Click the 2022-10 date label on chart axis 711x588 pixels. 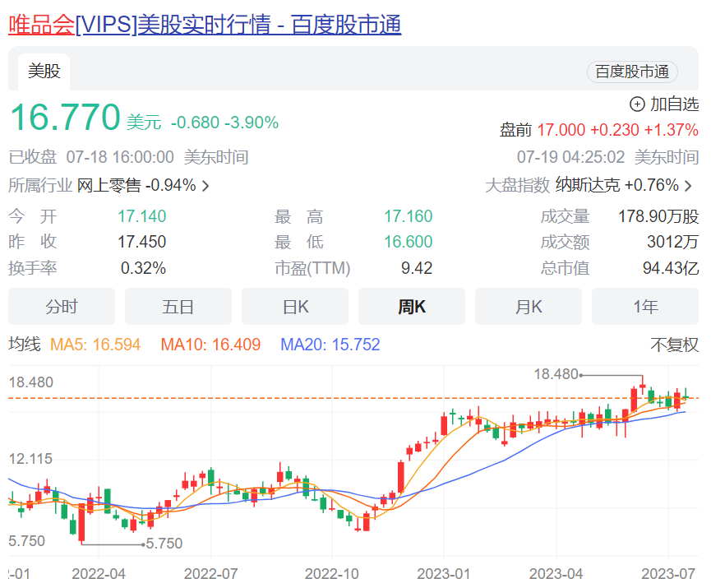pos(332,574)
